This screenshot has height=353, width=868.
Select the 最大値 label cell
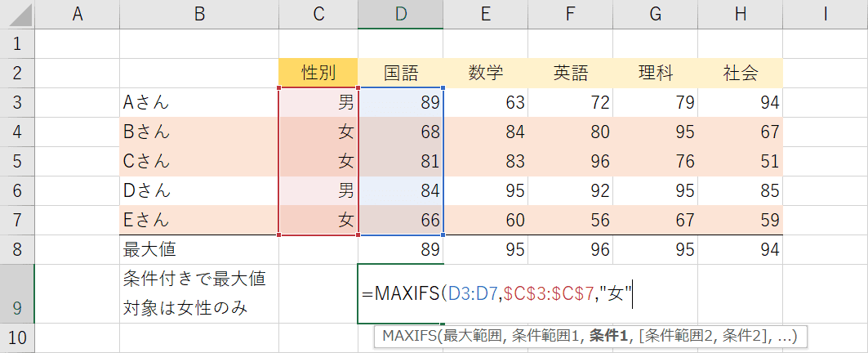(199, 249)
